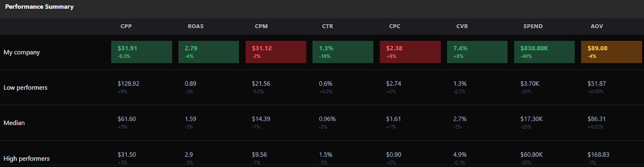This screenshot has width=644, height=167.
Task: Select the CPC column header
Action: (x=395, y=26)
